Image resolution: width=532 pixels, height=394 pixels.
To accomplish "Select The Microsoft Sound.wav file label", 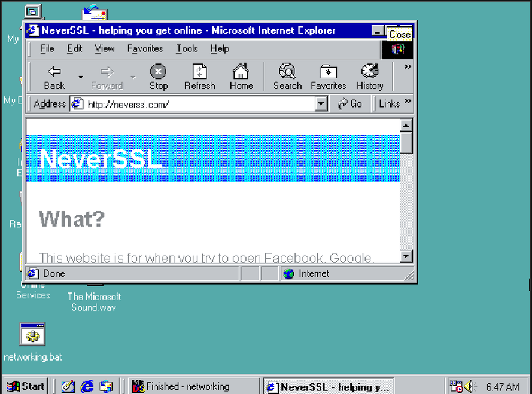I will 94,302.
